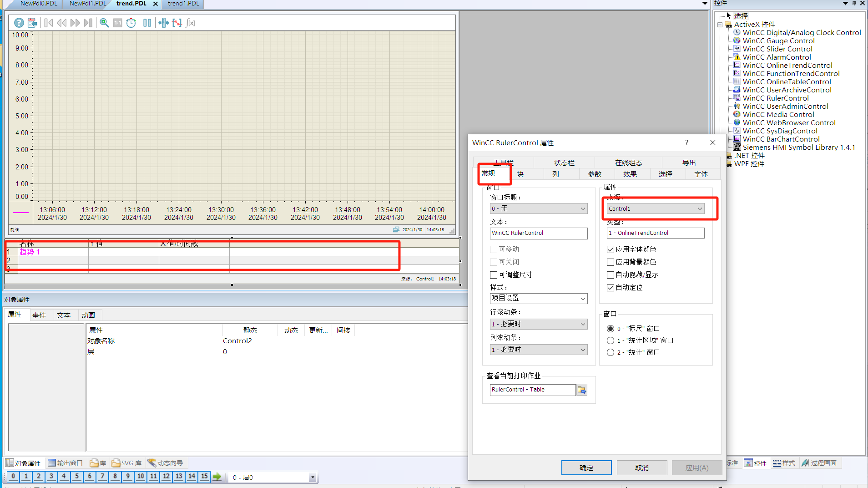The image size is (868, 488).
Task: Switch to the 在线组态 tab
Action: coord(629,163)
